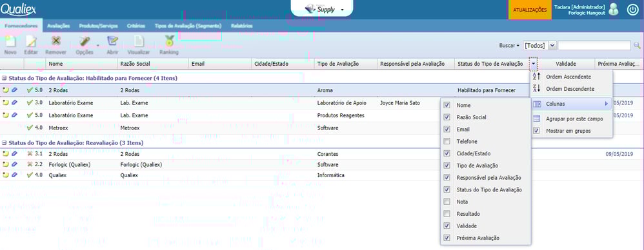The height and width of the screenshot is (250, 644).
Task: Sort by the Nome column header
Action: point(81,64)
